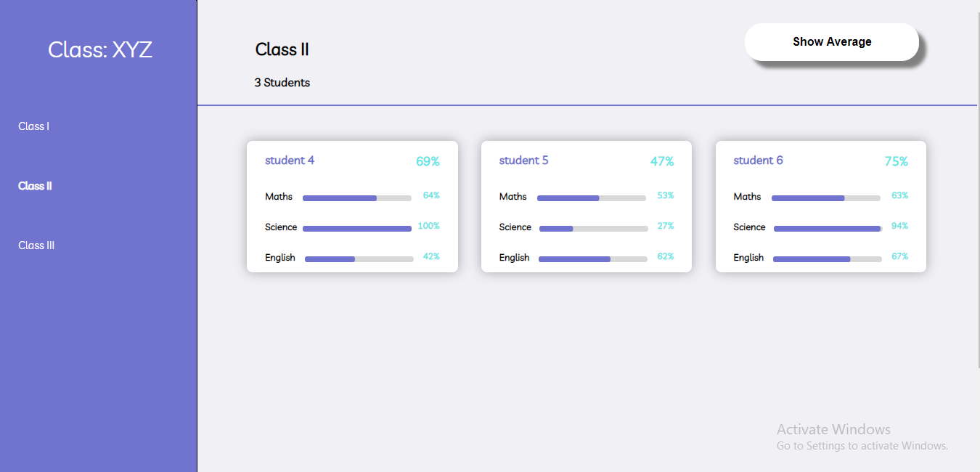Viewport: 980px width, 472px height.
Task: Select Class I in the sidebar
Action: coord(33,126)
